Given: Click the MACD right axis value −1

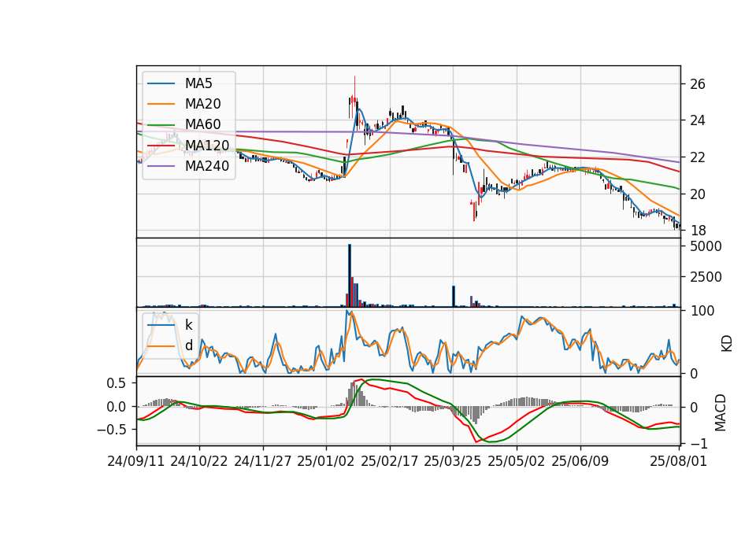Looking at the screenshot, I should (698, 443).
